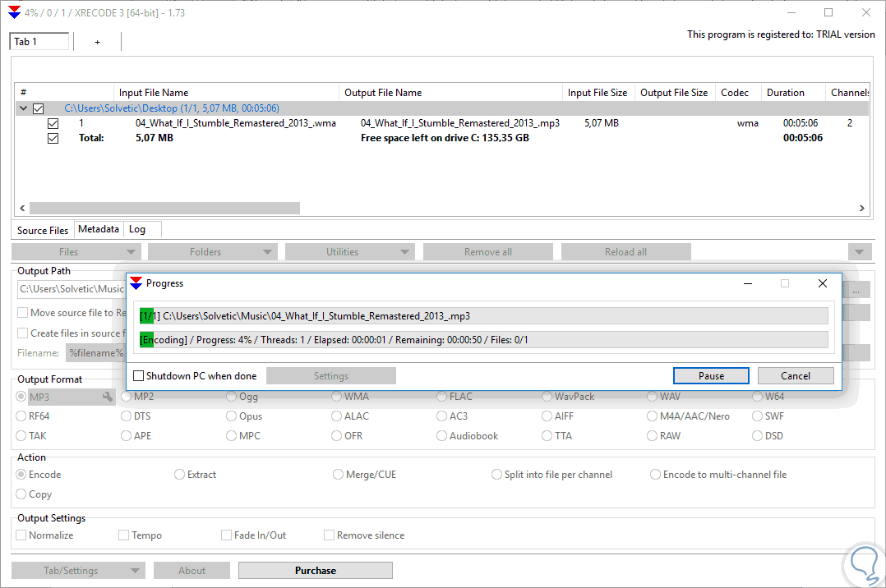This screenshot has height=588, width=886.
Task: Enable Move source file checkbox
Action: 23,312
